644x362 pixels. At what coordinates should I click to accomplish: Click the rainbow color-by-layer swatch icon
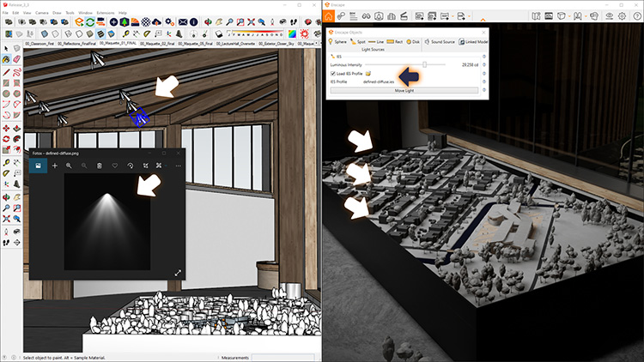(292, 34)
